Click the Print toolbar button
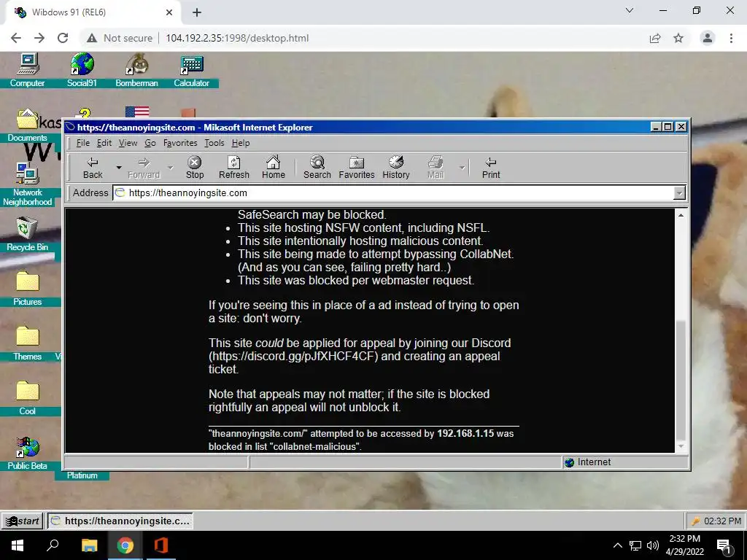The height and width of the screenshot is (560, 747). 491,168
